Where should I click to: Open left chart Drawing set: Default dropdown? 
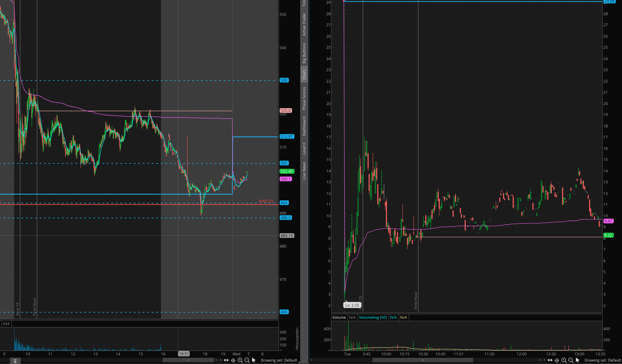279,360
